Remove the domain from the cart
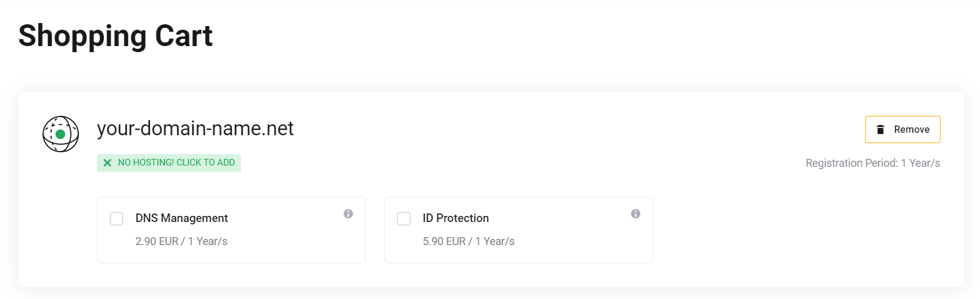Screen dimensions: 980x299 [x=902, y=129]
